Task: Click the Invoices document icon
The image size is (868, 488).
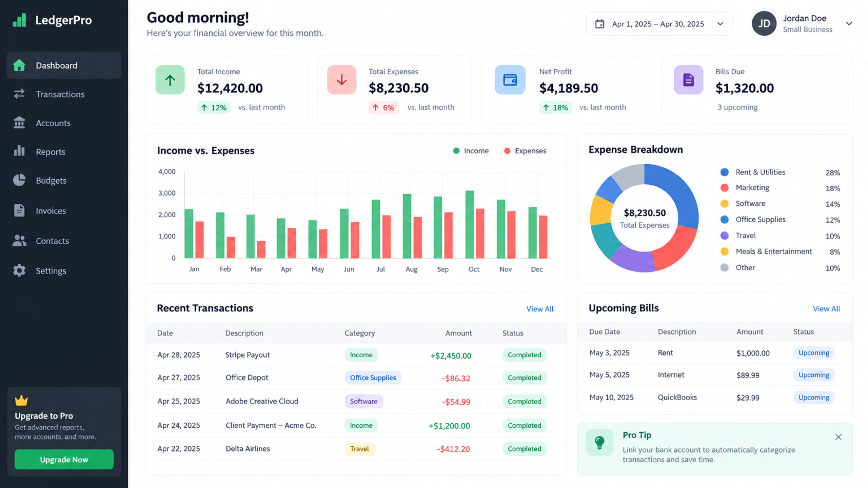Action: (19, 210)
